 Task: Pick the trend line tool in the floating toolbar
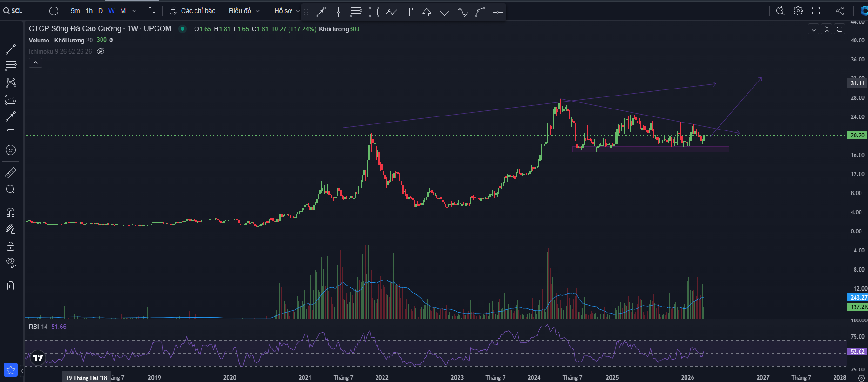(321, 13)
